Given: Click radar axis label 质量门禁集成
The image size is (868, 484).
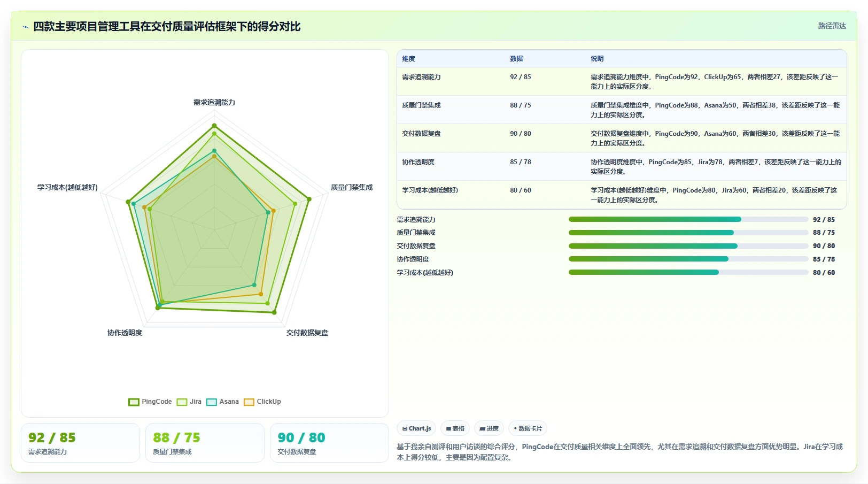Looking at the screenshot, I should point(352,187).
